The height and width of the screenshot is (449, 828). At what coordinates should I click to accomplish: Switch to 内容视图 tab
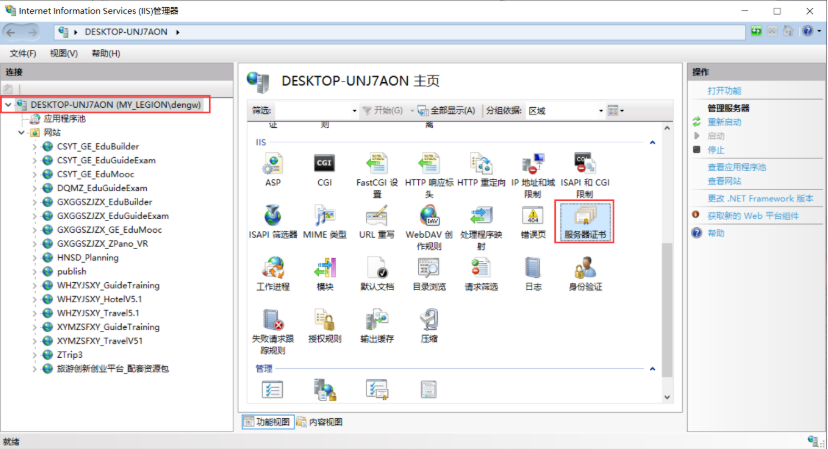pos(320,422)
